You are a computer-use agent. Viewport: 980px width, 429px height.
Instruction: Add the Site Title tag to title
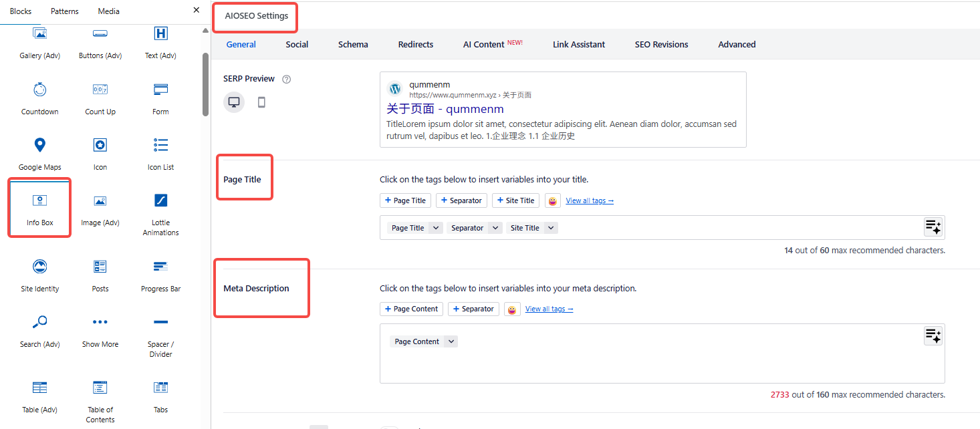coord(515,200)
